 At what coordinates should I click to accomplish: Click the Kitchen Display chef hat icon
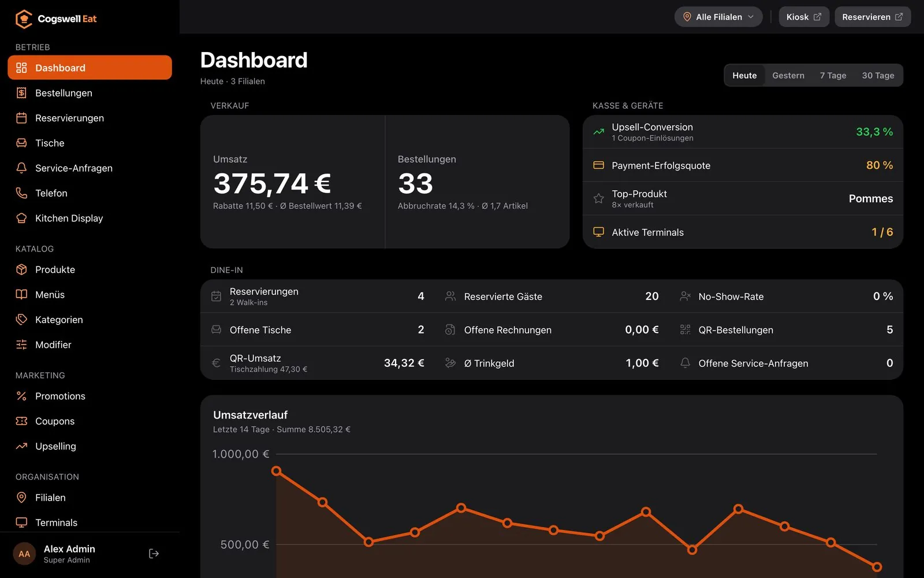[x=21, y=218]
